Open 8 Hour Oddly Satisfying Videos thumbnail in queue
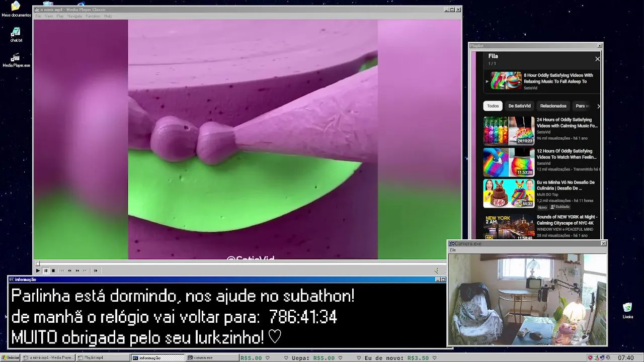 click(x=506, y=80)
